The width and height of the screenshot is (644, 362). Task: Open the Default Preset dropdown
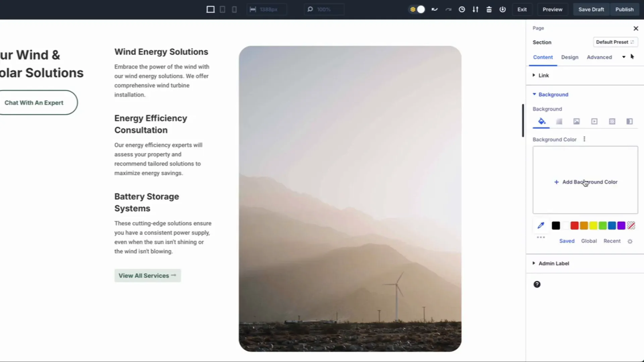coord(615,42)
